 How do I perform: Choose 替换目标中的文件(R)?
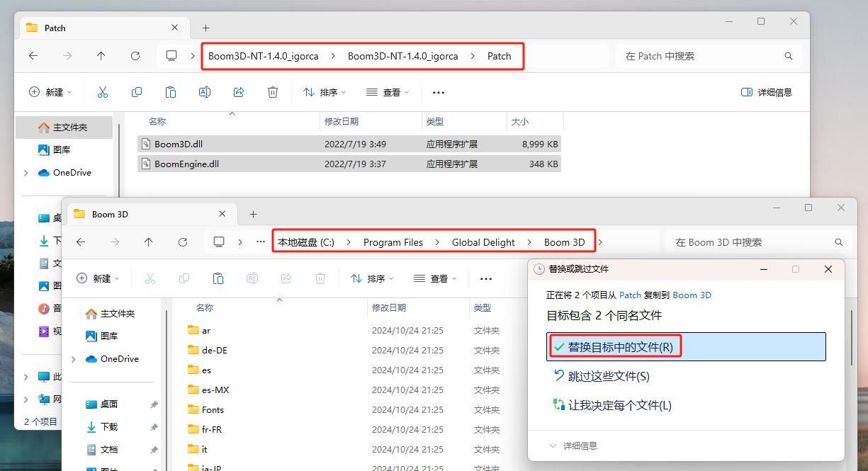pos(686,347)
